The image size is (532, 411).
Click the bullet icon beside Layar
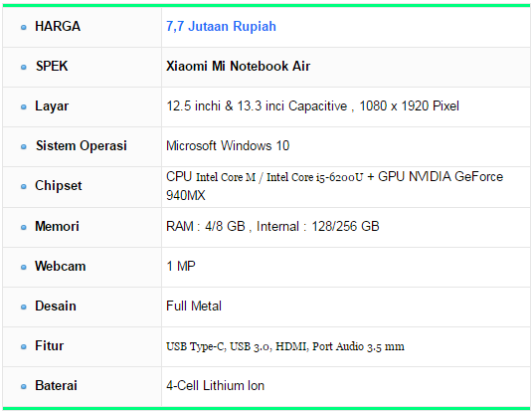[24, 106]
